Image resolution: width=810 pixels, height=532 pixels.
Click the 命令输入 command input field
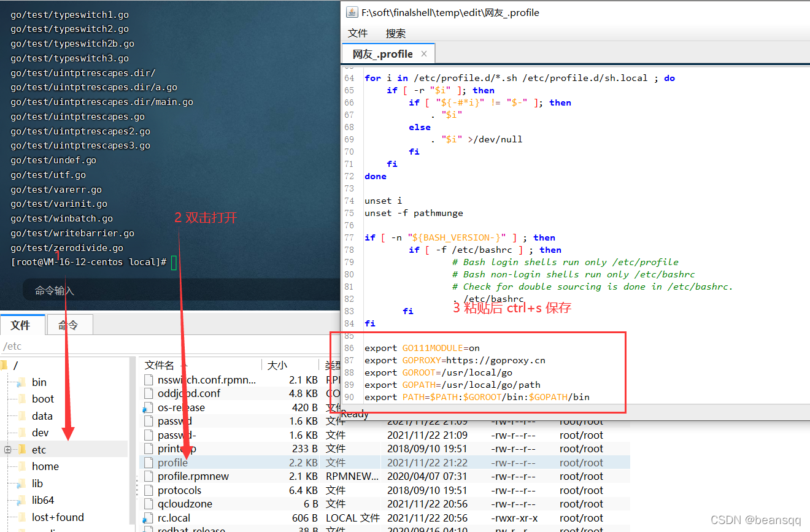[x=182, y=291]
